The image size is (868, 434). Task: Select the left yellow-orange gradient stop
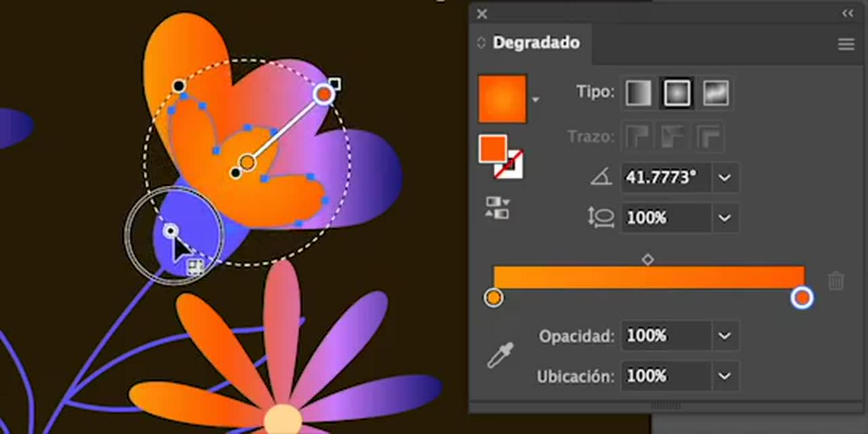[493, 298]
